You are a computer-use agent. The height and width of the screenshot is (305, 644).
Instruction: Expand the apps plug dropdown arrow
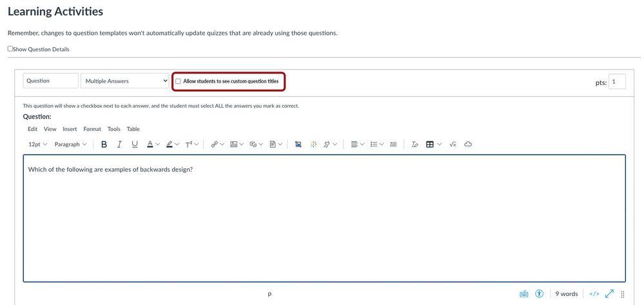click(x=335, y=144)
